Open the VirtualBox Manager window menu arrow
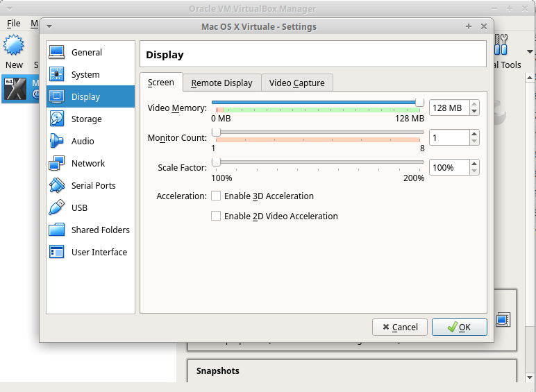536x392 pixels. pos(9,8)
